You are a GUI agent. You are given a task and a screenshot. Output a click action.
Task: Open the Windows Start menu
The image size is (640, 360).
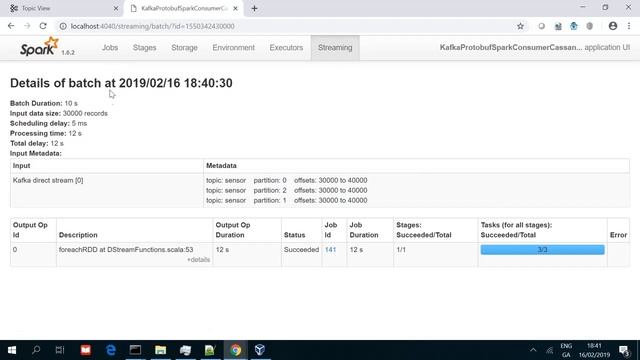coord(12,350)
